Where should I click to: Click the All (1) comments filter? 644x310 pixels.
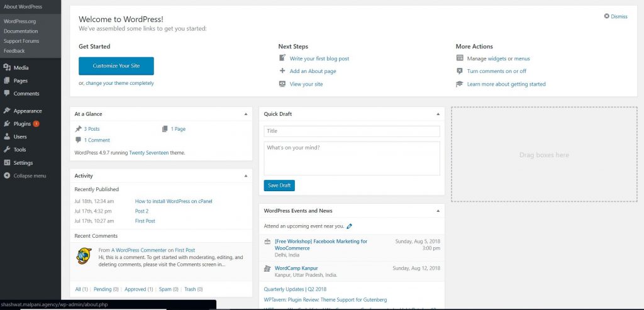coord(81,289)
